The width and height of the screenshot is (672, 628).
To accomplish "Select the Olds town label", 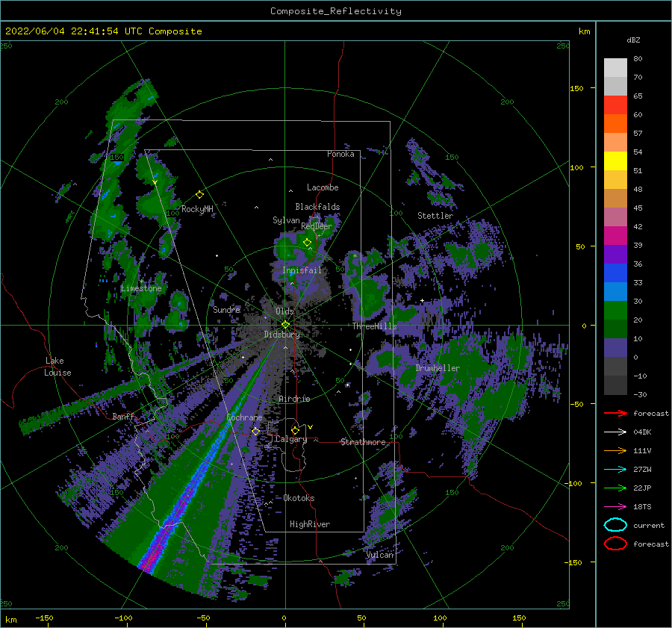I will 284,311.
